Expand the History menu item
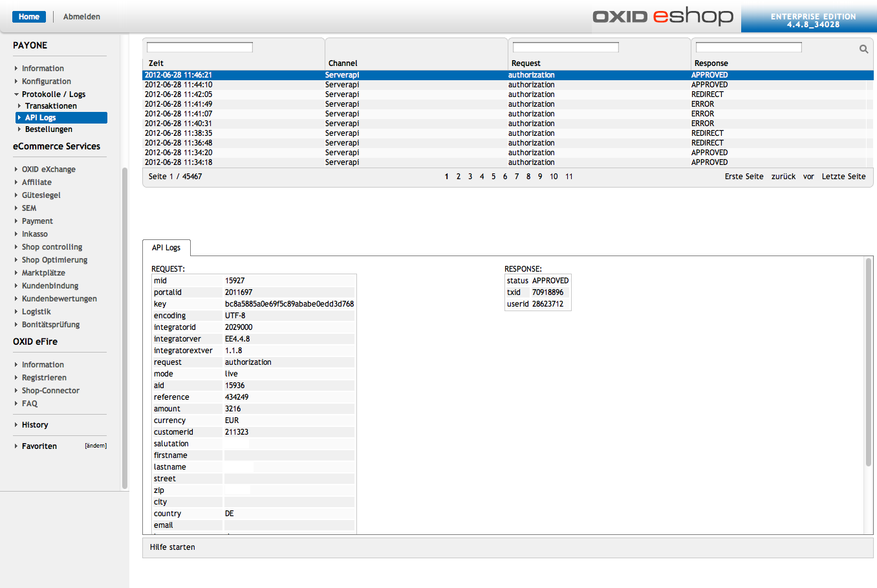 point(35,425)
